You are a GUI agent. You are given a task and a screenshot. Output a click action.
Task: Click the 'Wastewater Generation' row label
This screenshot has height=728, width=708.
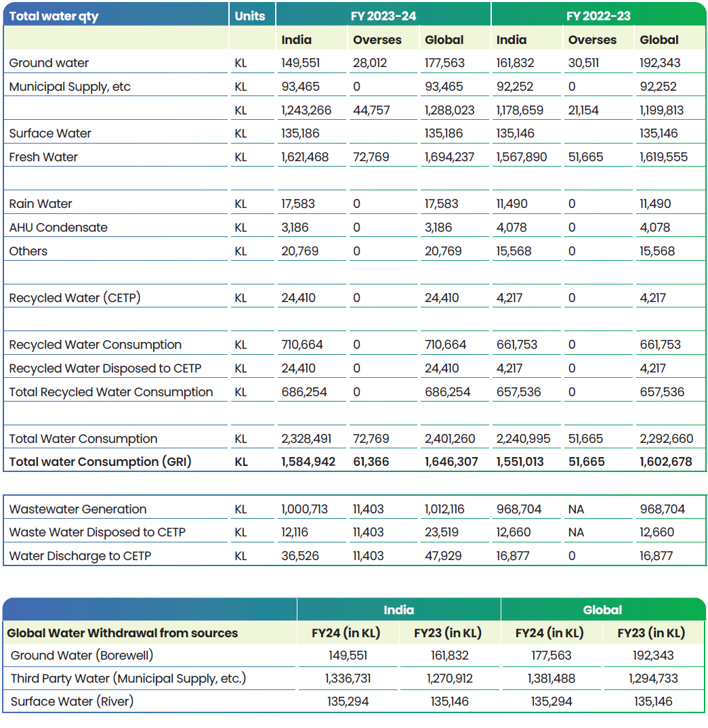(x=78, y=509)
